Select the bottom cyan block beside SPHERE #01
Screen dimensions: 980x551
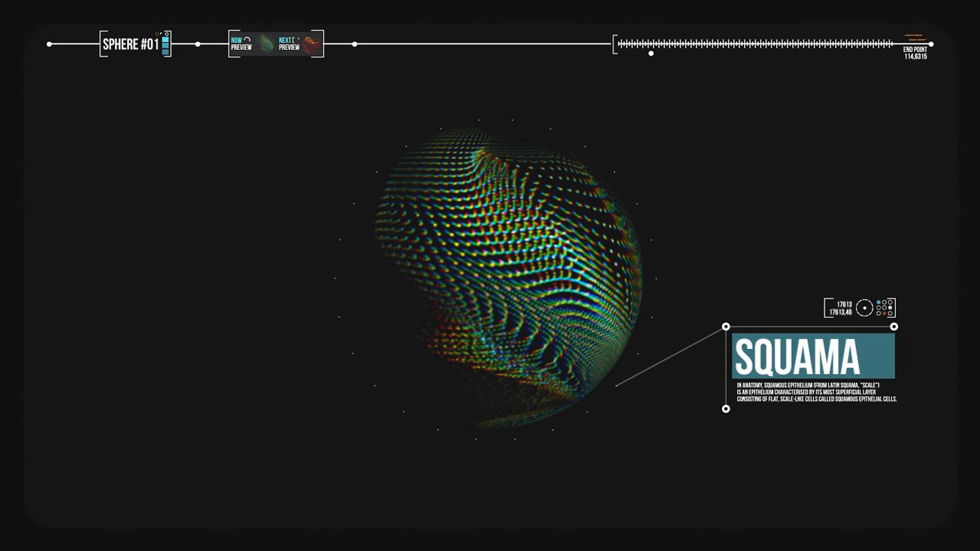coord(165,52)
